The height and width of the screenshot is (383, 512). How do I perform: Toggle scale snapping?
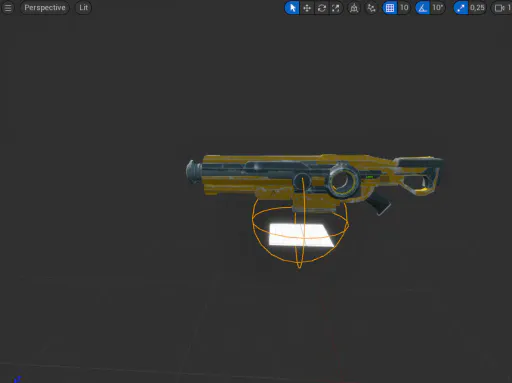tap(461, 8)
